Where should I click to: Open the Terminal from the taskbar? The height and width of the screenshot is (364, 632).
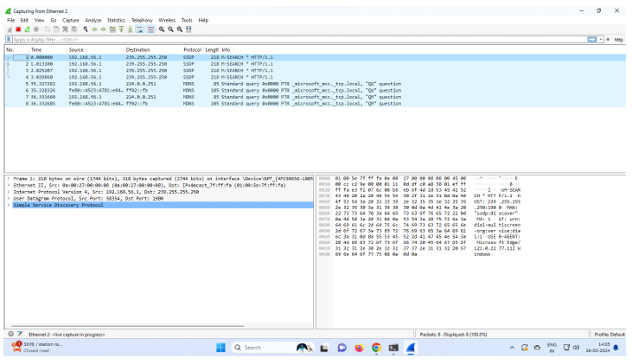coord(393,348)
